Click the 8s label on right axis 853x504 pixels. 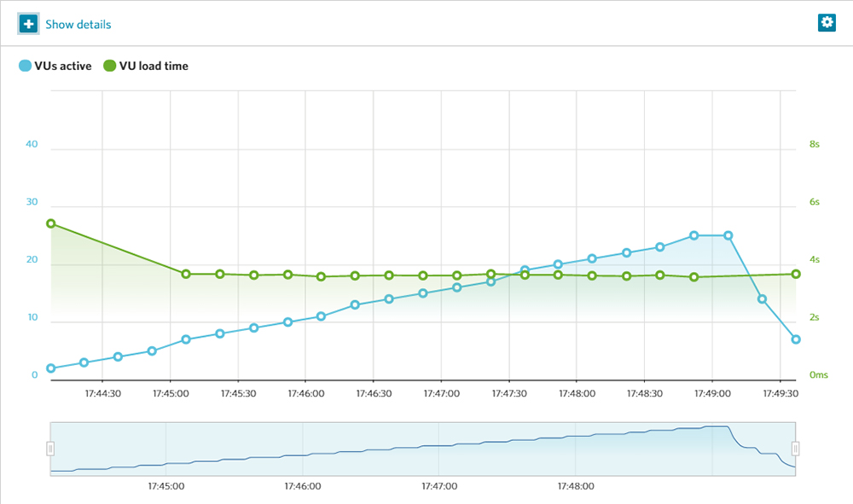pos(815,144)
